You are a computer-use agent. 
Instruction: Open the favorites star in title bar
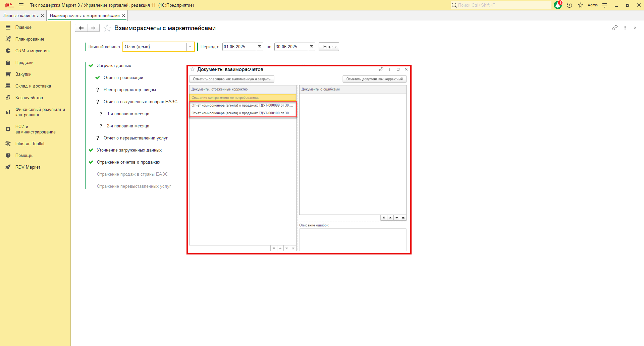coord(581,5)
